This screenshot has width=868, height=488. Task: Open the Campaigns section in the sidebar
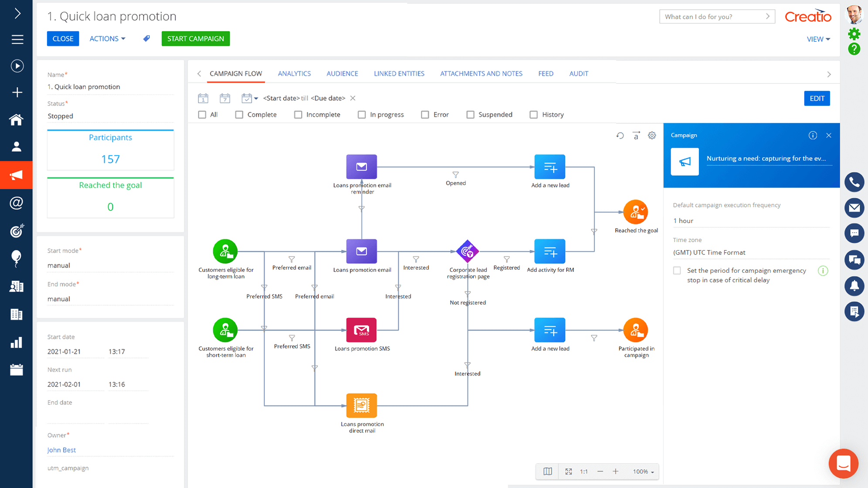[17, 175]
